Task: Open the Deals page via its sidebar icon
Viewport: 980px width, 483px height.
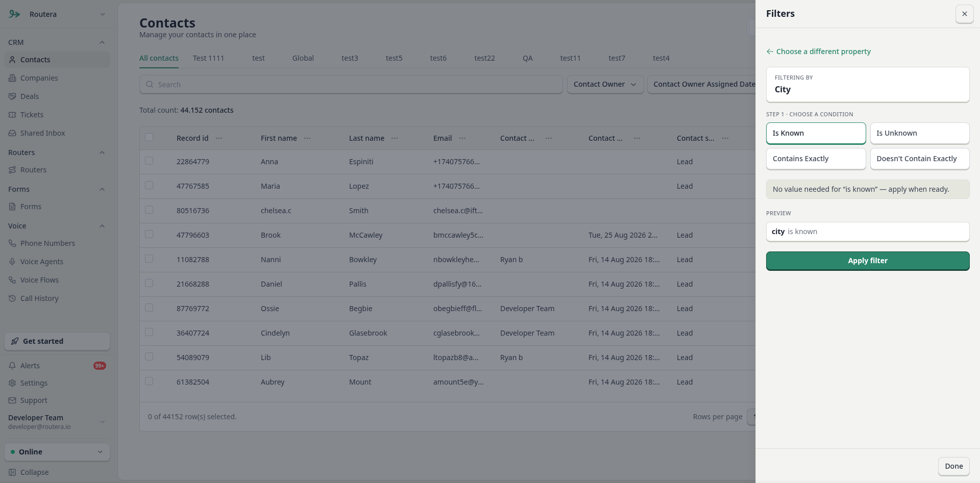Action: (x=12, y=96)
